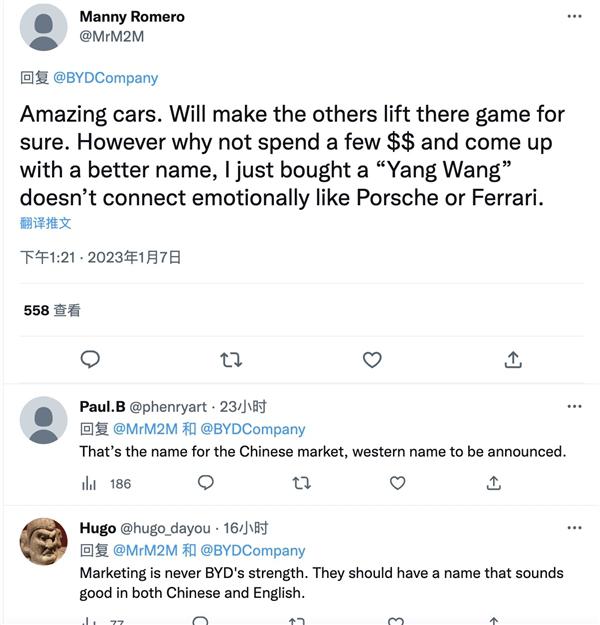Image resolution: width=600 pixels, height=625 pixels.
Task: Retweet Manny Romero's main tweet
Action: click(x=231, y=360)
